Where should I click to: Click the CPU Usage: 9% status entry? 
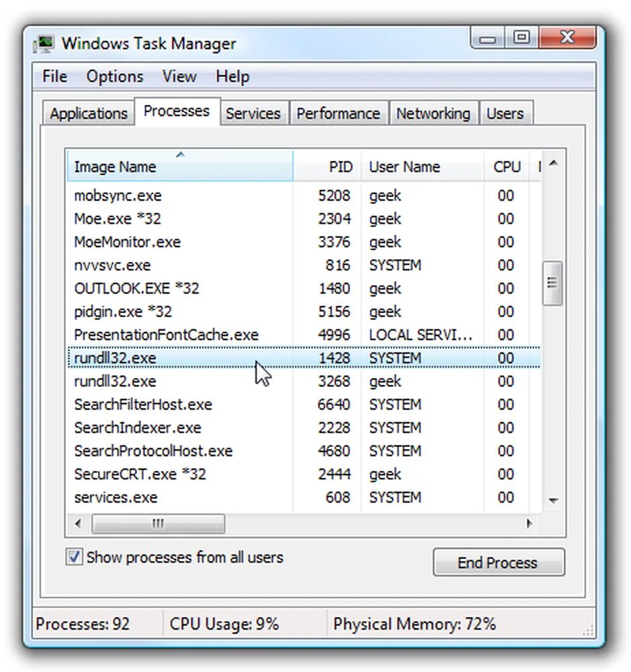(224, 624)
